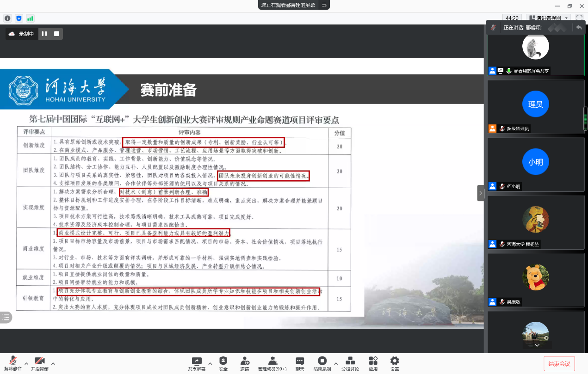Open the 聊天 chat panel
588x374 pixels.
pos(300,363)
